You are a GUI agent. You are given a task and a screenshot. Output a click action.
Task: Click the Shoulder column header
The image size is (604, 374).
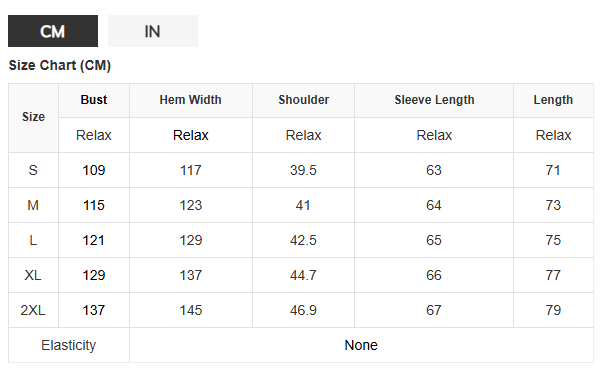pos(304,100)
